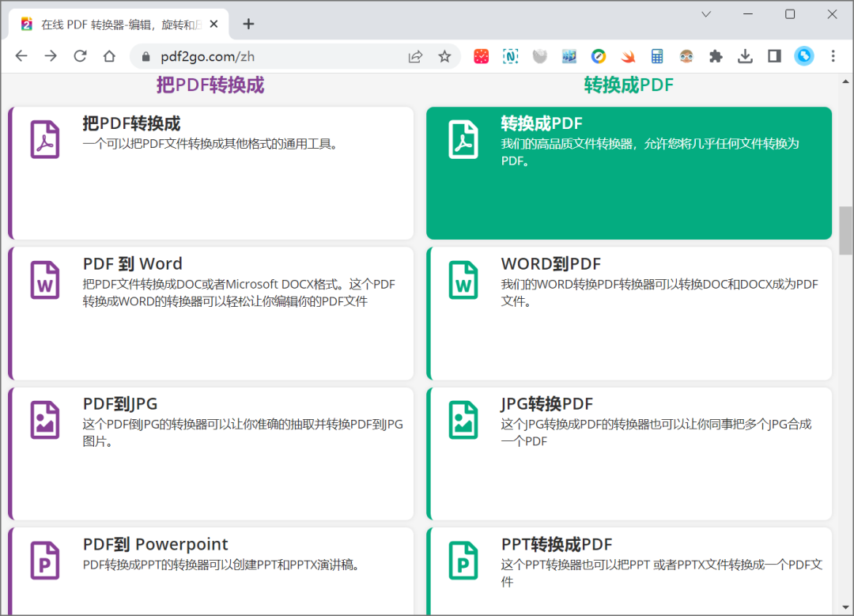The height and width of the screenshot is (616, 854).
Task: Click the green PowerPoint icon for PPT转换成PDF
Action: point(463,561)
